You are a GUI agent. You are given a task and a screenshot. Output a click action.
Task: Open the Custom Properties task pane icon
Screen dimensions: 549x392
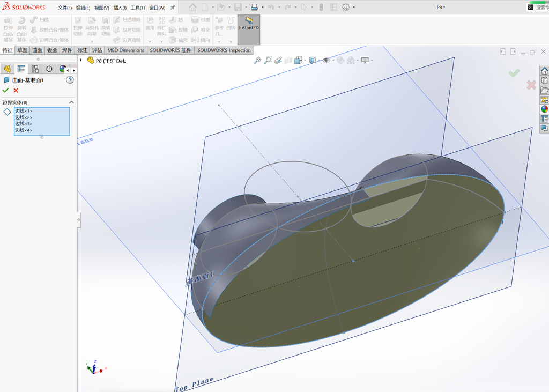pos(544,119)
